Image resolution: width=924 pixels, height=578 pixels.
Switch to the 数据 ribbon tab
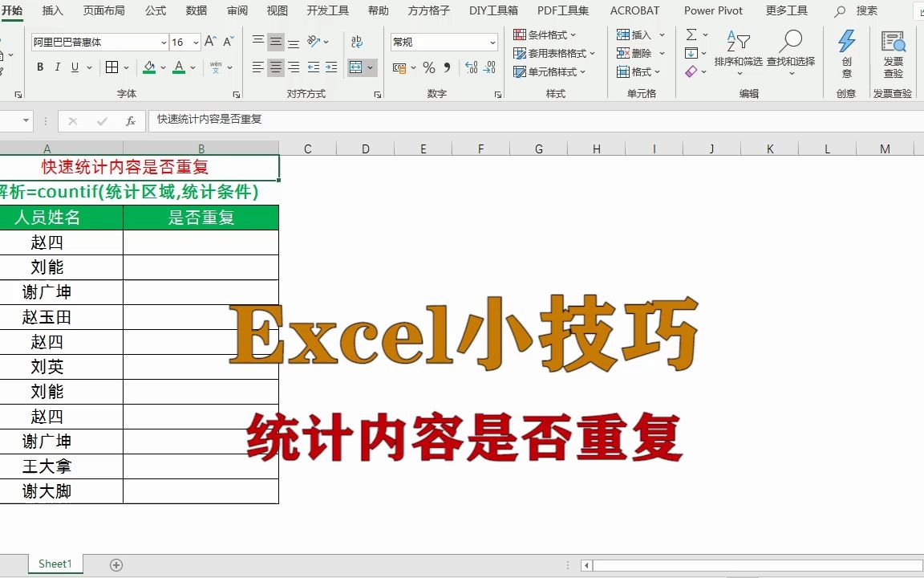click(196, 10)
